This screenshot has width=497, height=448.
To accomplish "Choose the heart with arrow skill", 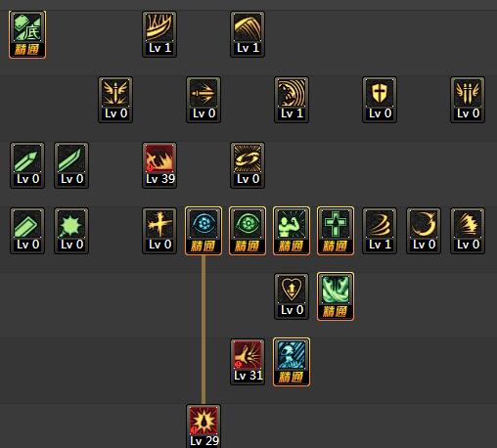I will [292, 296].
